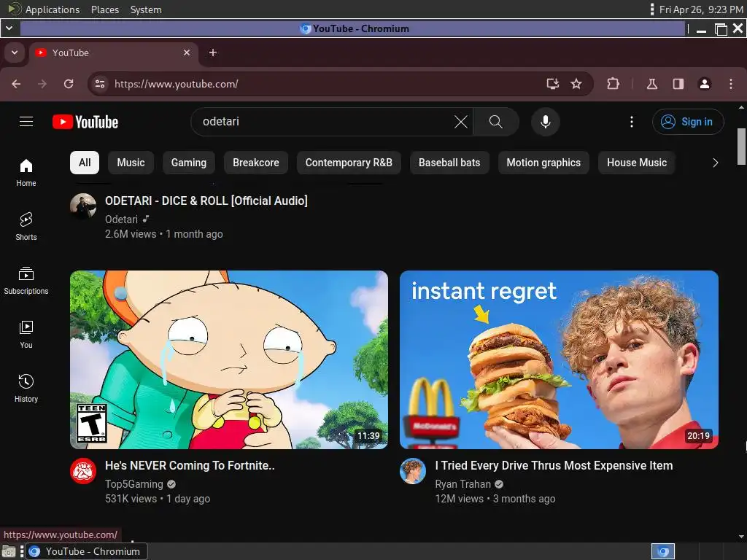This screenshot has width=747, height=560.
Task: Open the Odetari channel name link
Action: (122, 219)
